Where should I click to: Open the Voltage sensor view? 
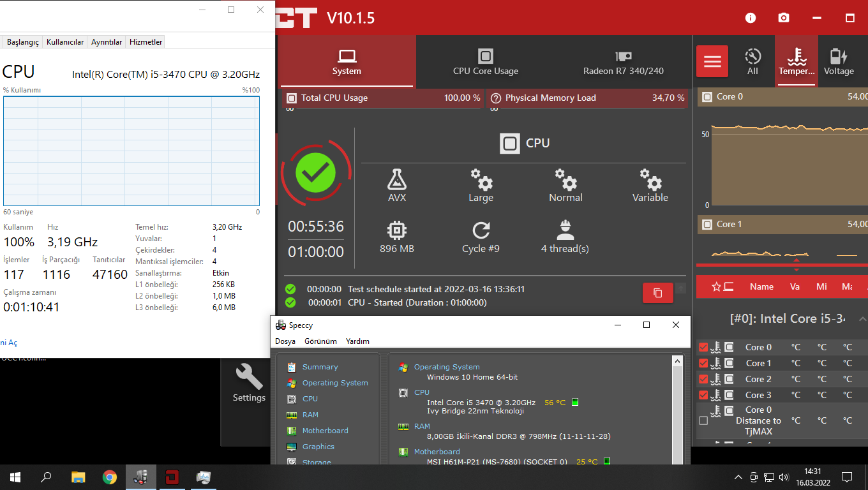[839, 62]
